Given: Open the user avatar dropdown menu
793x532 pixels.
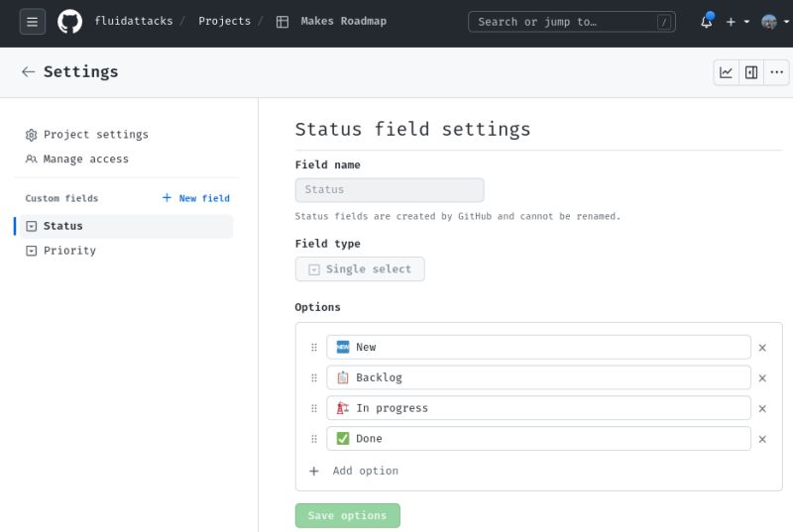Looking at the screenshot, I should [x=775, y=22].
